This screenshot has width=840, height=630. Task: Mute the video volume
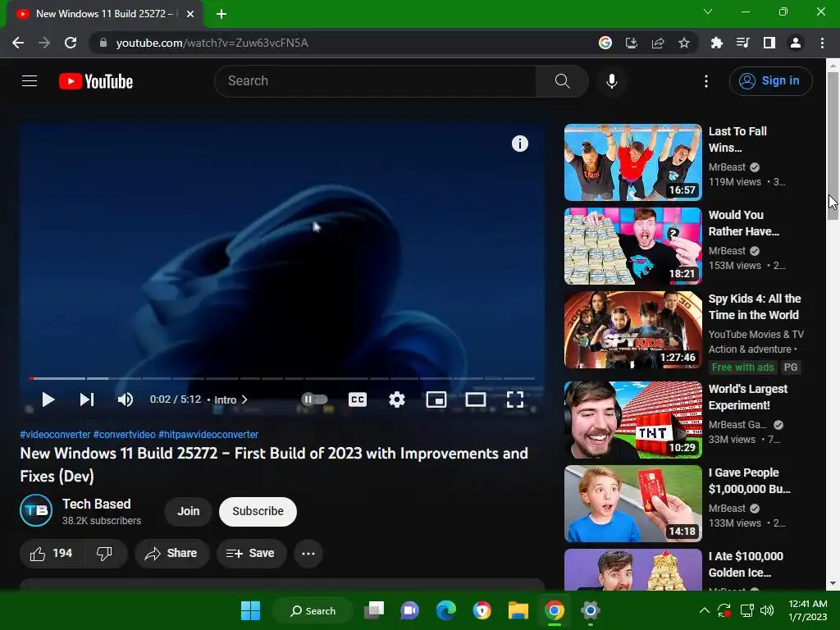[126, 399]
